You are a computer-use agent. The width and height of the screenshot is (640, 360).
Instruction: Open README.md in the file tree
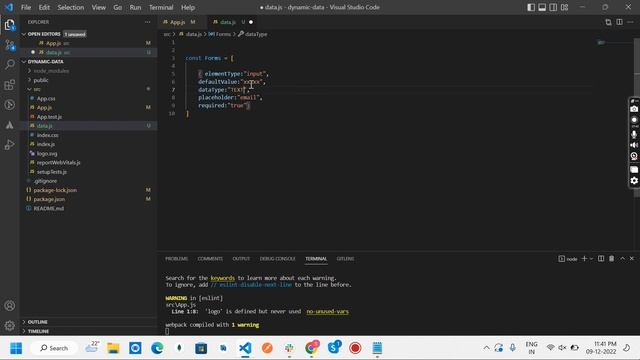[x=49, y=208]
